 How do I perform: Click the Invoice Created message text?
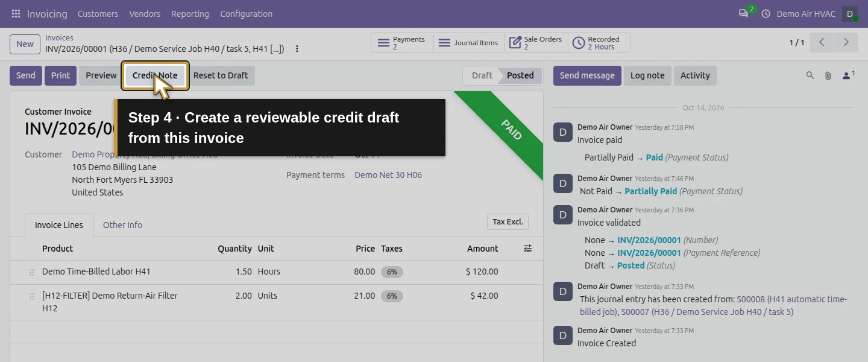(x=606, y=343)
